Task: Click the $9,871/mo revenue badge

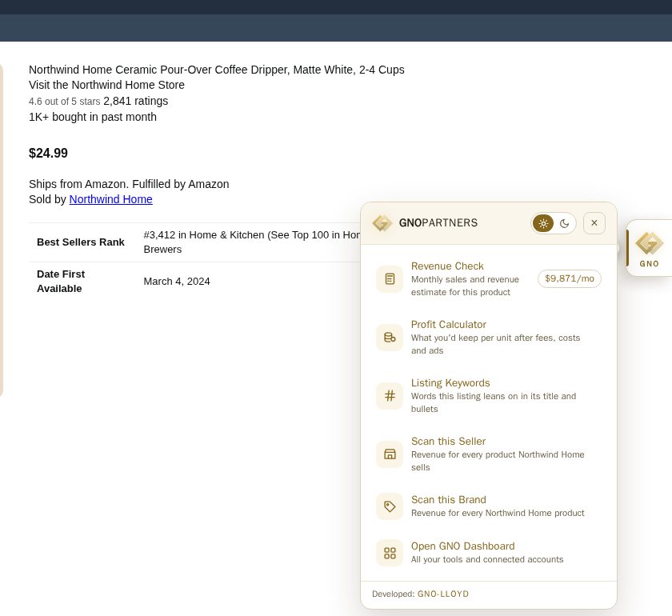Action: 569,278
